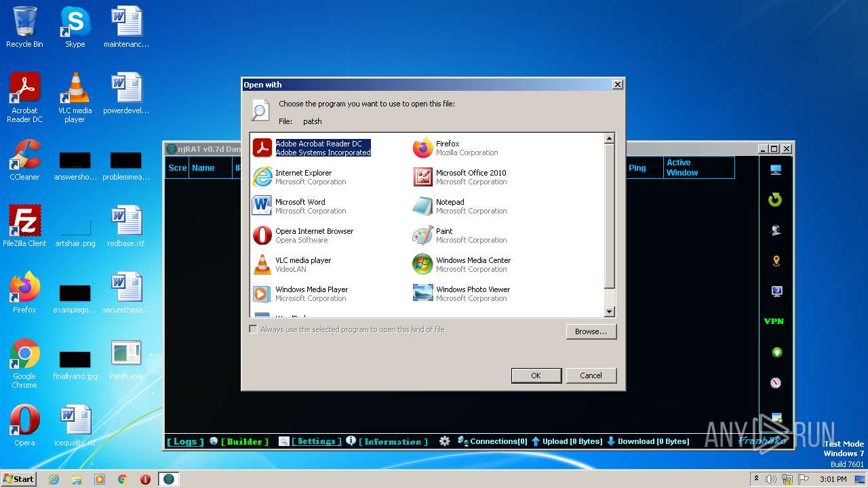The height and width of the screenshot is (488, 868).
Task: Click the Browse... button
Action: 591,331
